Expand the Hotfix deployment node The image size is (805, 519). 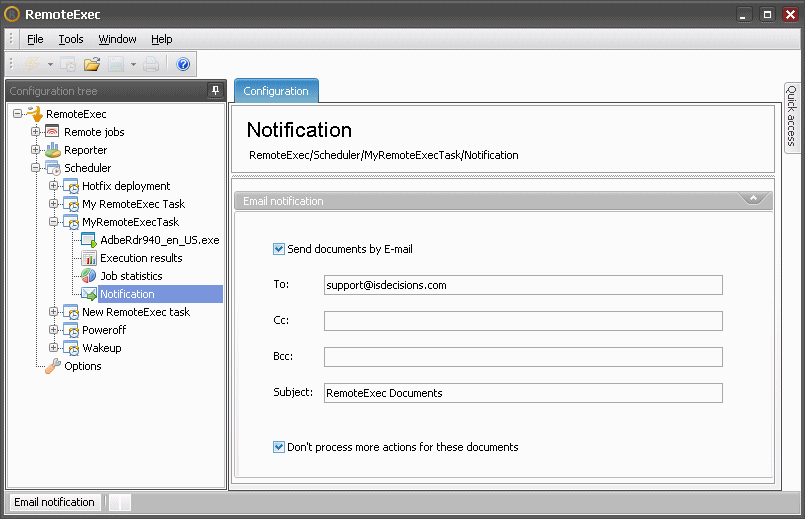click(53, 185)
